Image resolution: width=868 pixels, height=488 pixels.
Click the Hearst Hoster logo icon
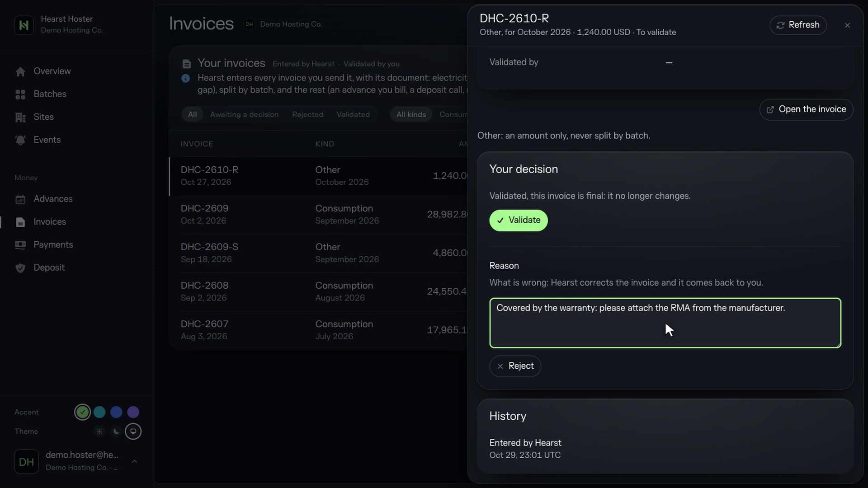click(24, 25)
